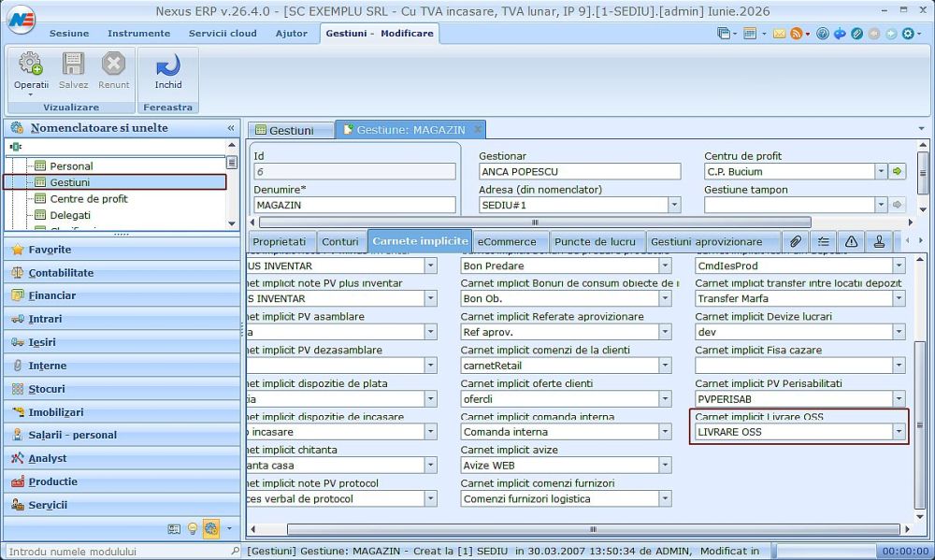
Task: Open the Adresa (din nomenclator) dropdown
Action: point(674,205)
